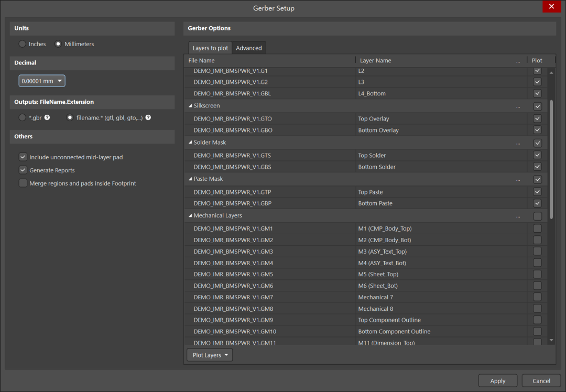Viewport: 566px width, 392px height.
Task: Uncheck plot for L3 layer
Action: tap(537, 82)
